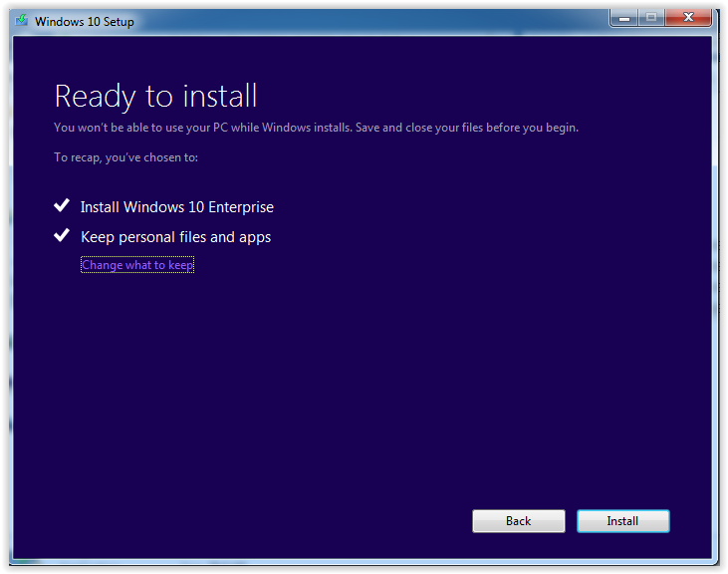This screenshot has height=574, width=728.
Task: Click the 'Install Windows 10 Enterprise' text
Action: tap(177, 207)
